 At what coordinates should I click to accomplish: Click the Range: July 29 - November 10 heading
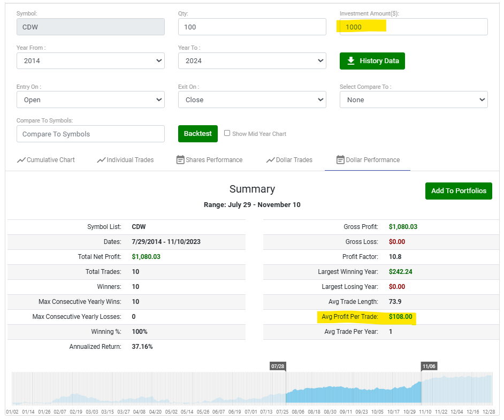pos(252,205)
